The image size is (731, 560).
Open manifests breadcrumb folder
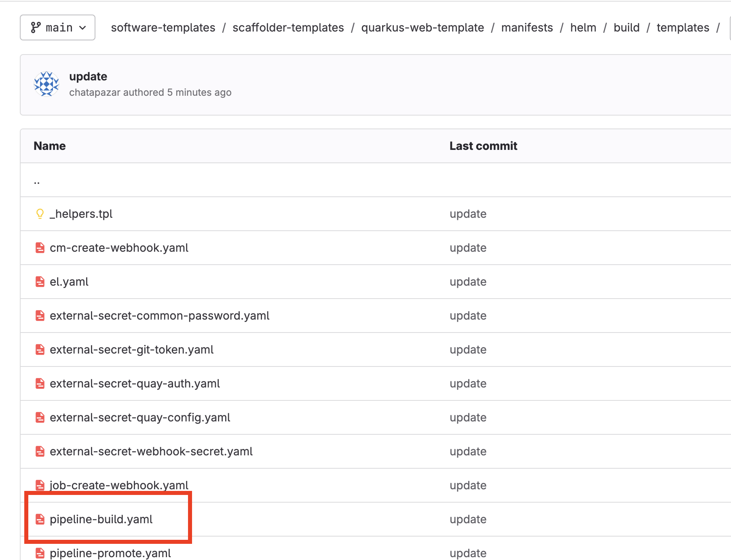(527, 27)
